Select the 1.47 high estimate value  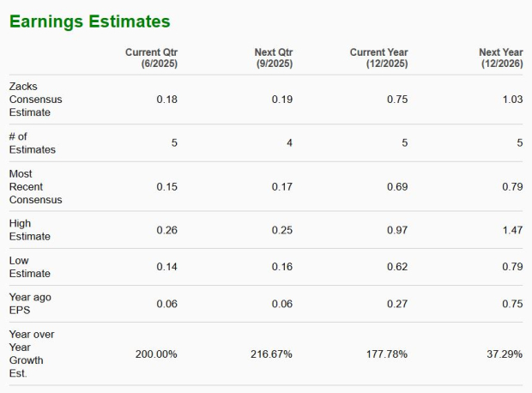[x=511, y=230]
